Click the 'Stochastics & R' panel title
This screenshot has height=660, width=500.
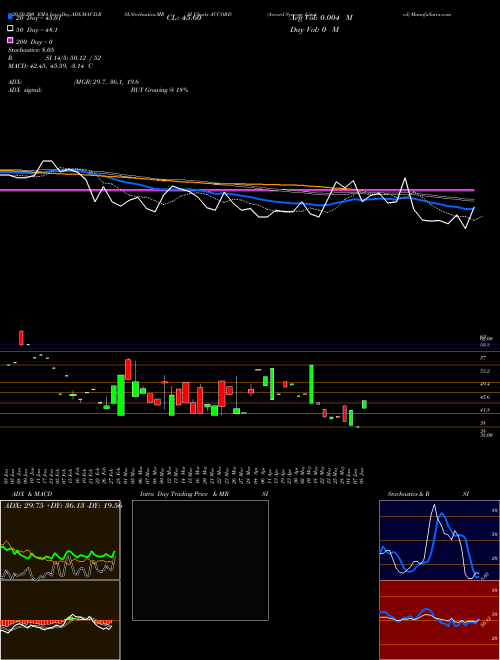point(408,494)
